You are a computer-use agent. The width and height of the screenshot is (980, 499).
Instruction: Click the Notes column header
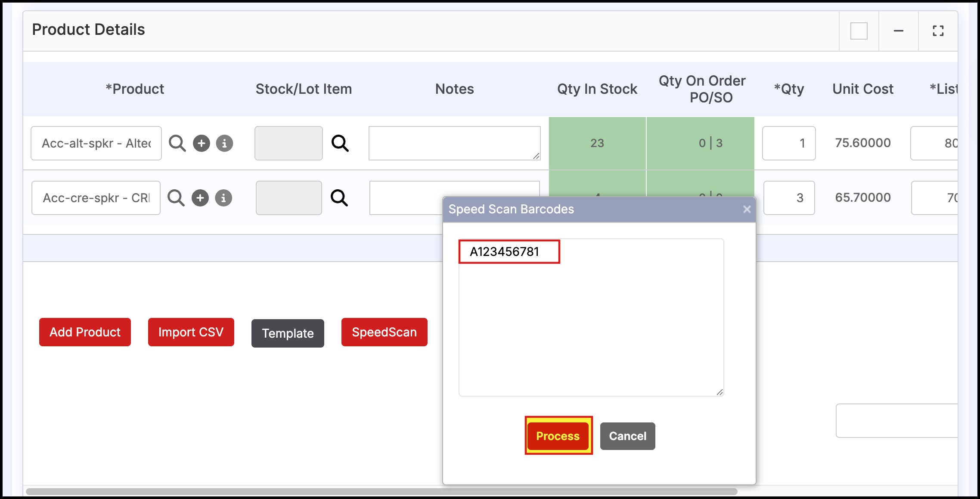pyautogui.click(x=455, y=89)
